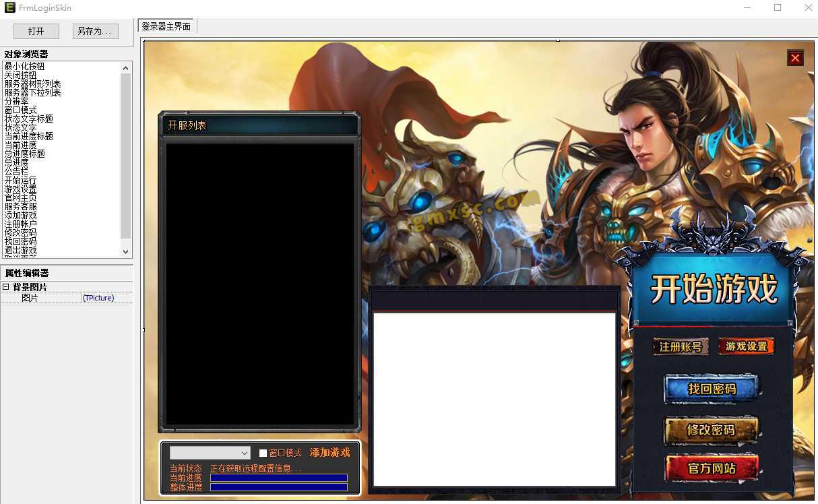Click the object browser scroll up arrow
The height and width of the screenshot is (504, 818).
pos(125,67)
